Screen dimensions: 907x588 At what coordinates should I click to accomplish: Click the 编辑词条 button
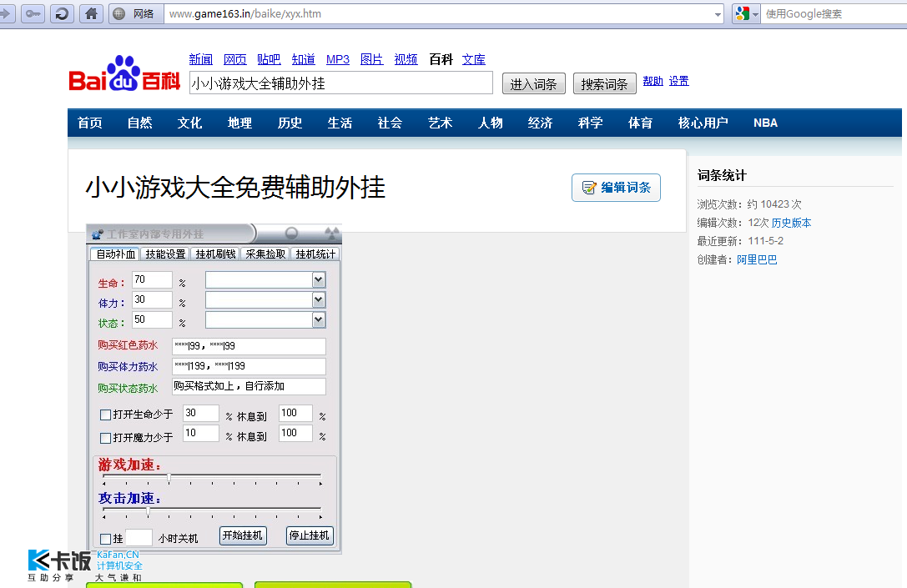point(616,188)
